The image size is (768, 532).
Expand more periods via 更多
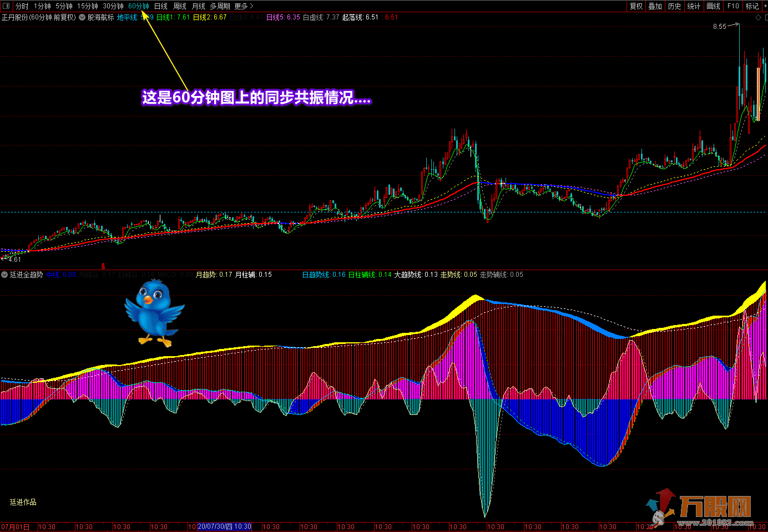[244, 6]
